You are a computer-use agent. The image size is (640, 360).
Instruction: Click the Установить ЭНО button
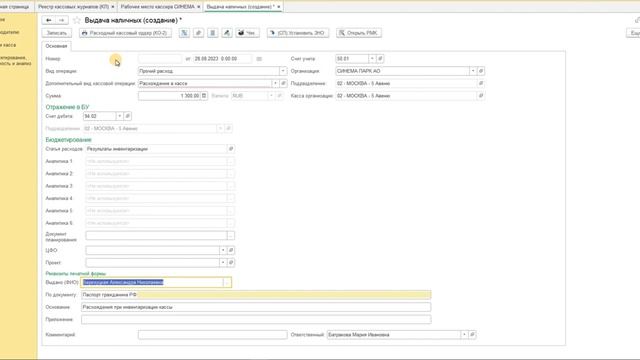[x=298, y=33]
